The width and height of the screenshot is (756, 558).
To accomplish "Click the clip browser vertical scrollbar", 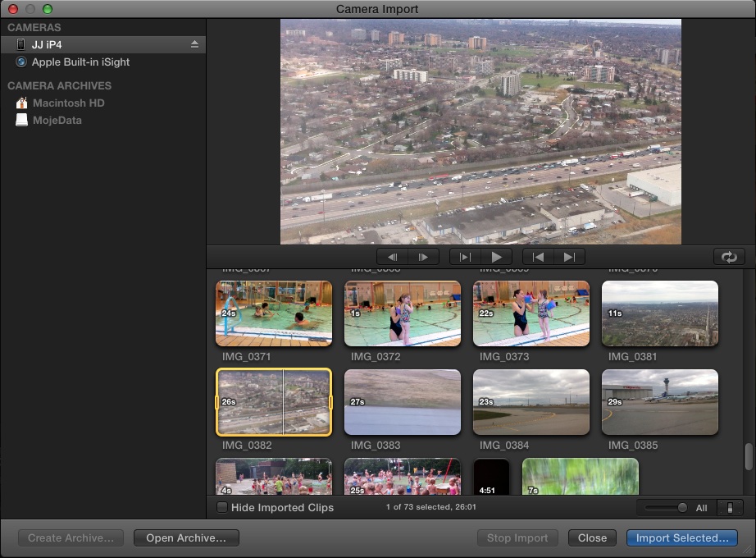I will tap(749, 456).
